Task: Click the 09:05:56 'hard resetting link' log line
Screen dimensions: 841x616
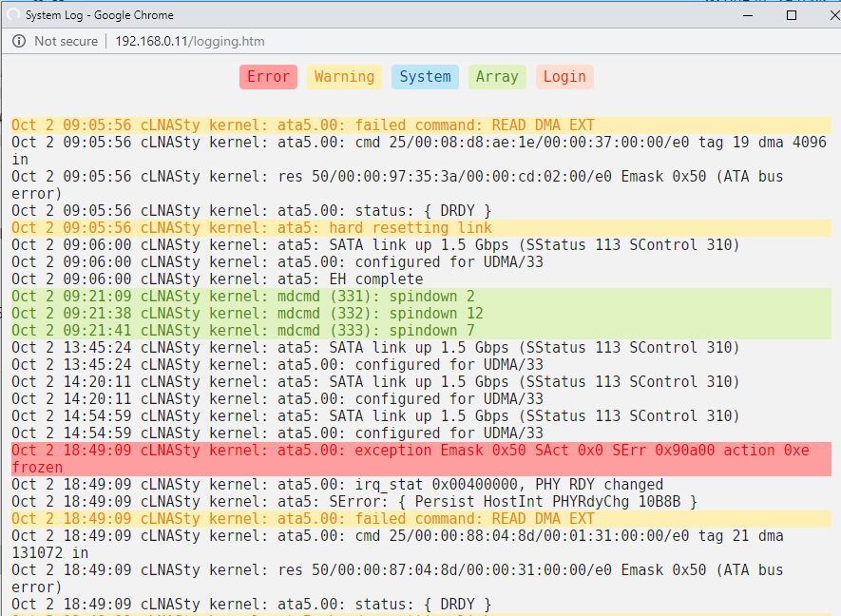Action: point(422,227)
